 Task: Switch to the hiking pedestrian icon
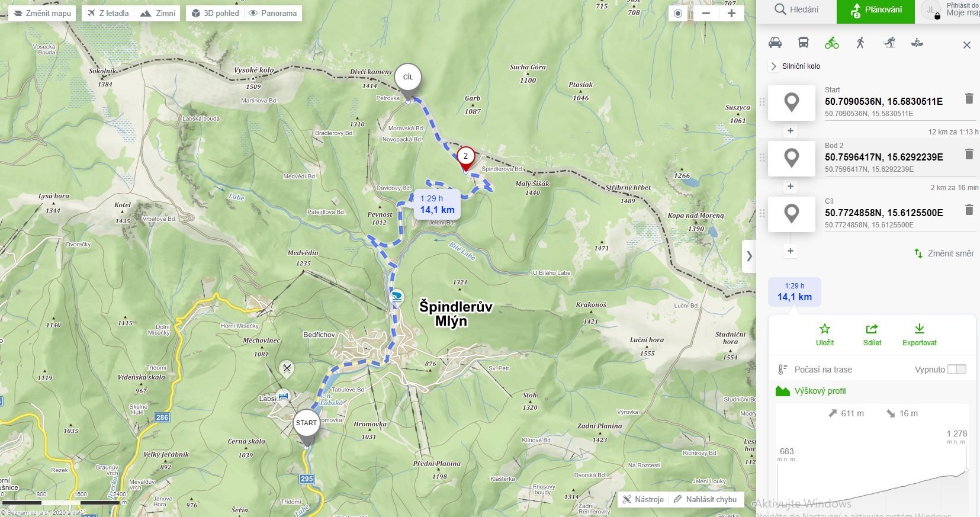pyautogui.click(x=860, y=43)
